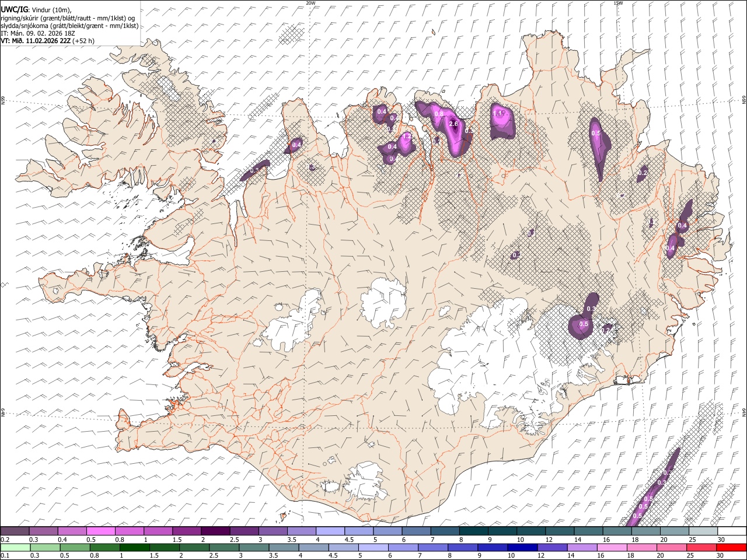
Task: Select the light grey top-row swatch between 25 and 30
Action: 703,531
